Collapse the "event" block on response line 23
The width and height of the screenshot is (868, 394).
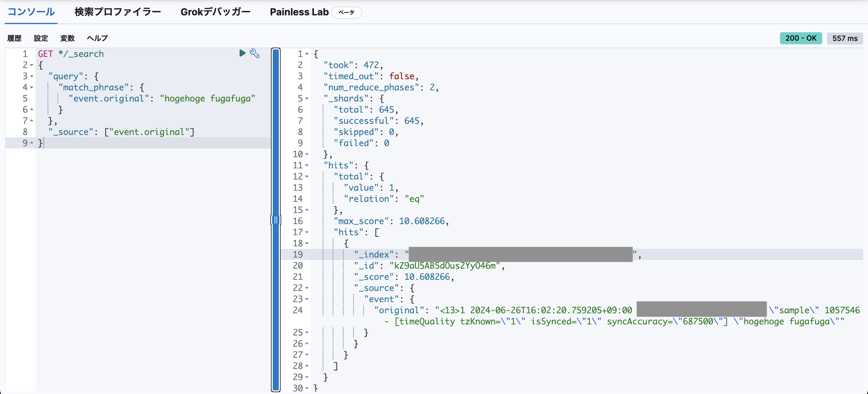(307, 299)
